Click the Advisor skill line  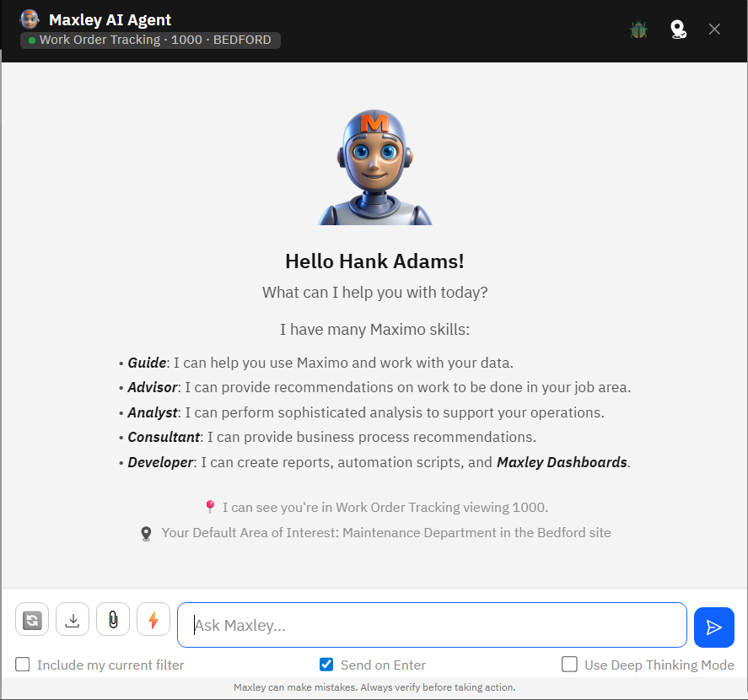[x=374, y=387]
